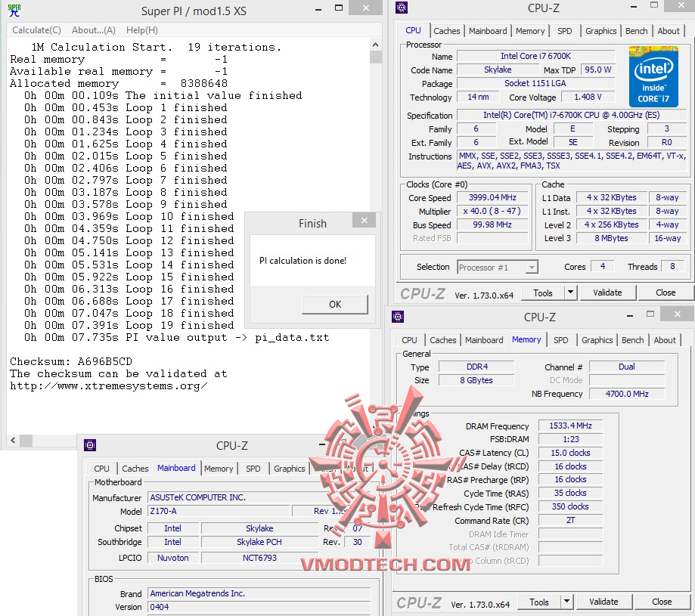Click OK in the Finish dialog

(335, 305)
